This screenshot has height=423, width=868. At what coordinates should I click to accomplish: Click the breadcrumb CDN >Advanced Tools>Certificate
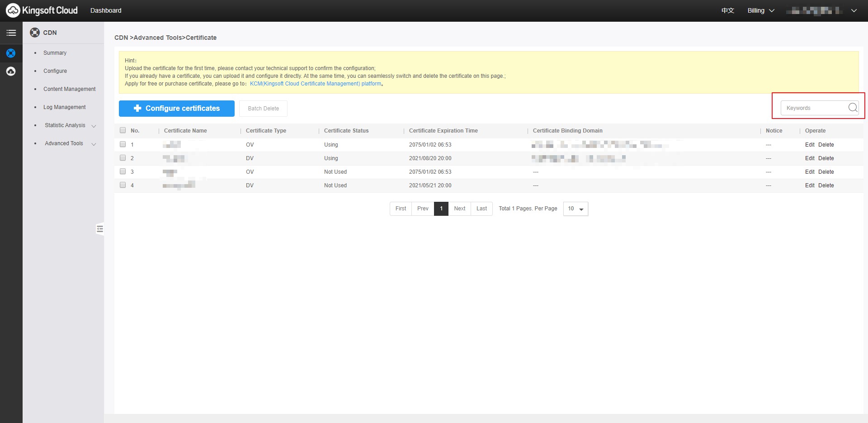pyautogui.click(x=165, y=38)
